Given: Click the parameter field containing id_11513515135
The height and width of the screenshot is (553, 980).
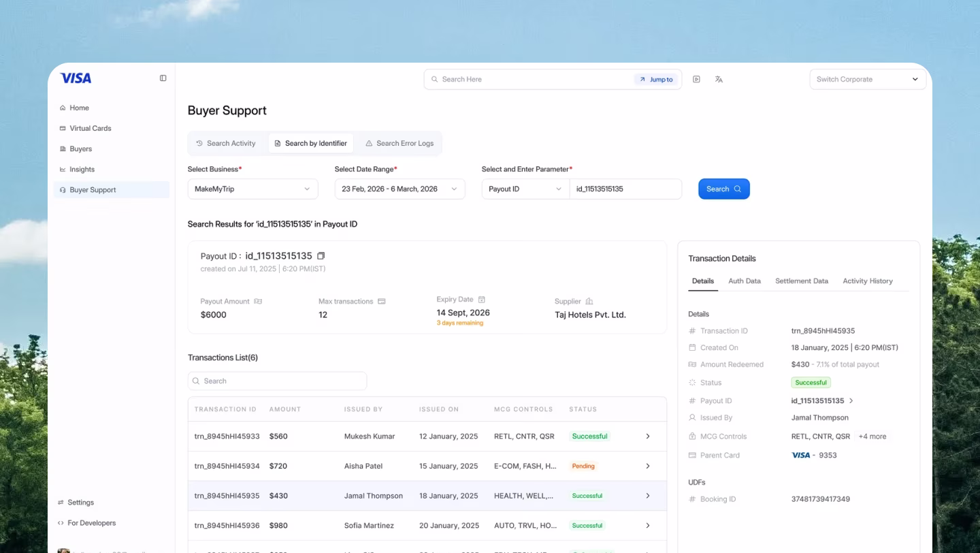Looking at the screenshot, I should coord(625,189).
